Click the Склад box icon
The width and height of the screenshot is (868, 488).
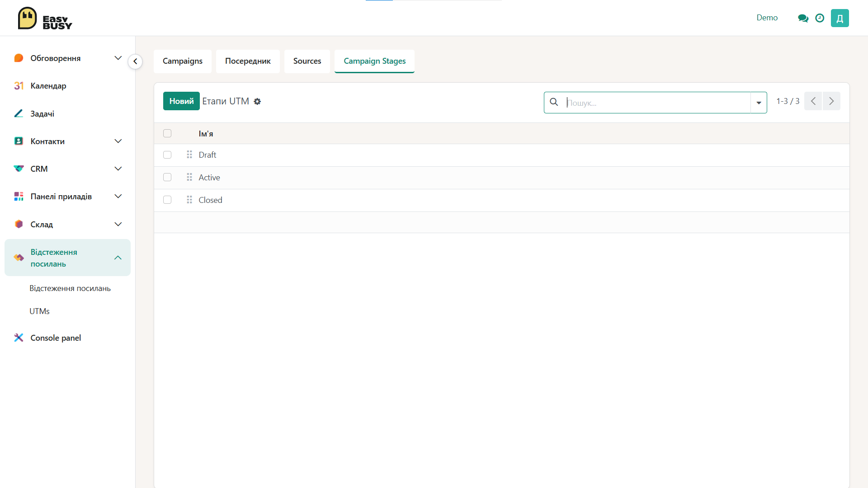click(19, 224)
